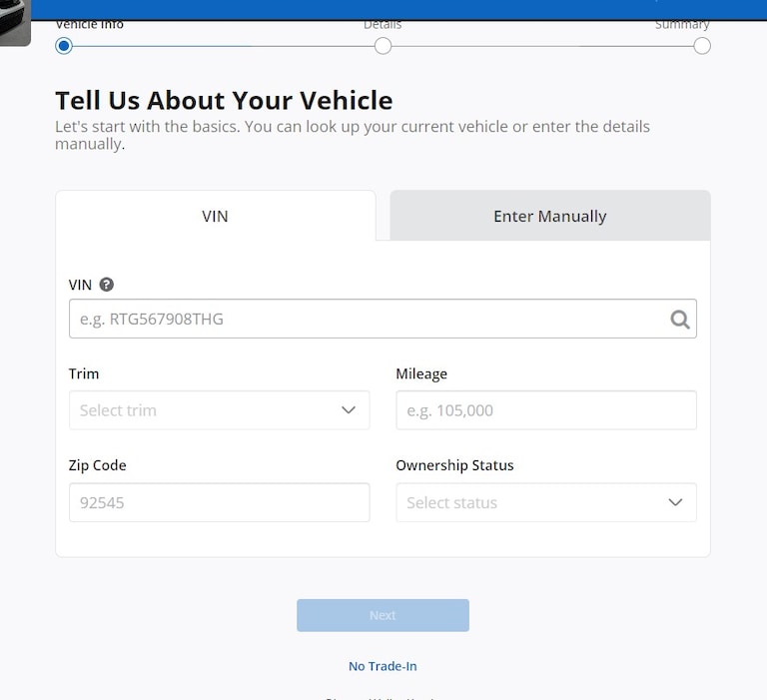
Task: Select the Details step circle
Action: coord(383,46)
